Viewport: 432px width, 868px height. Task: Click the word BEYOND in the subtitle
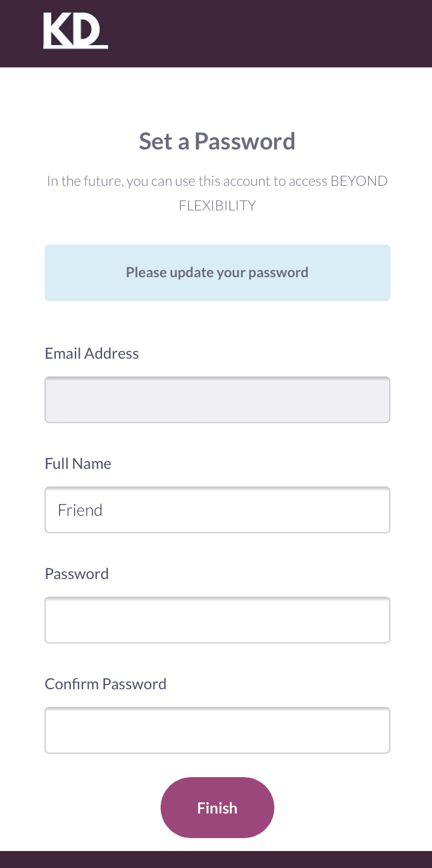click(359, 181)
